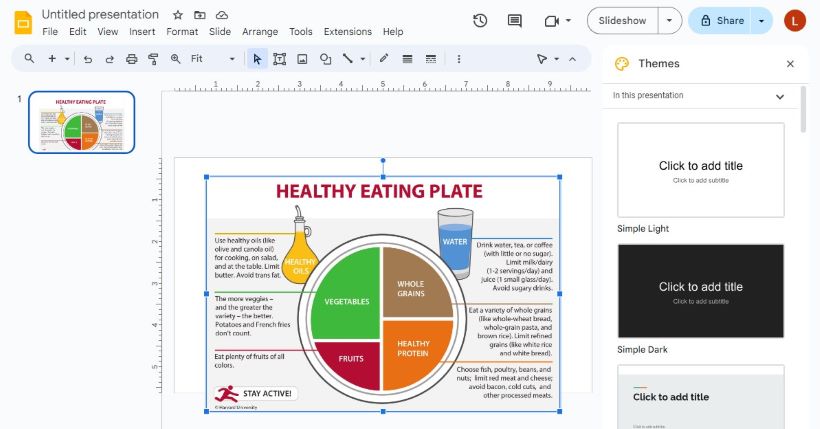820x429 pixels.
Task: Open the account avatar L
Action: [794, 21]
